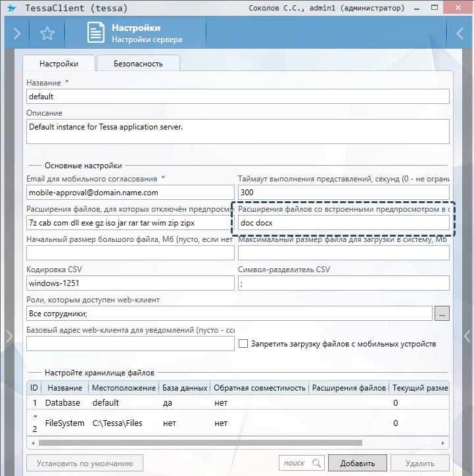
Task: Expand the left panel header arrow
Action: tap(16, 34)
